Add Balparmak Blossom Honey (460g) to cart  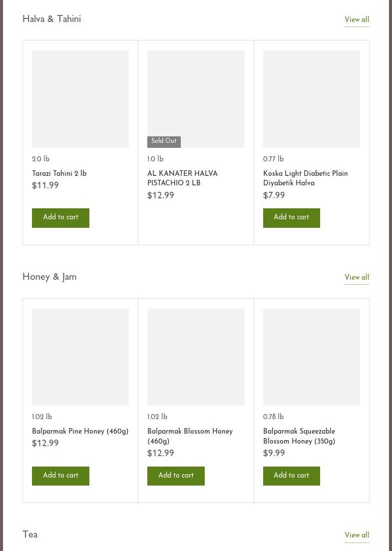pos(176,476)
